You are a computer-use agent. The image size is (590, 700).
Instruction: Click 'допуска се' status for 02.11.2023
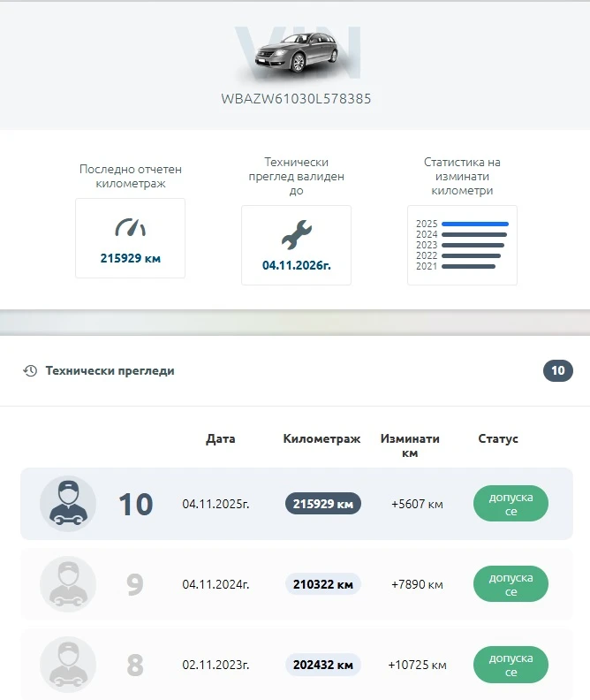(511, 664)
